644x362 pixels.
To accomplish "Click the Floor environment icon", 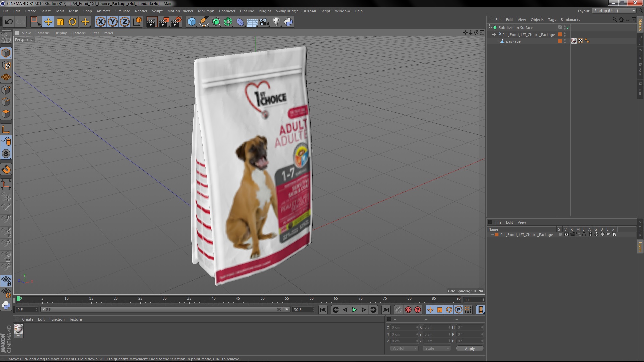I will (x=252, y=22).
